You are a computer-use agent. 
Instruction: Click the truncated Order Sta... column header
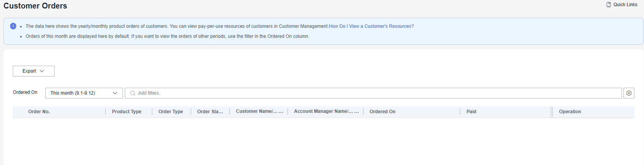coord(210,112)
